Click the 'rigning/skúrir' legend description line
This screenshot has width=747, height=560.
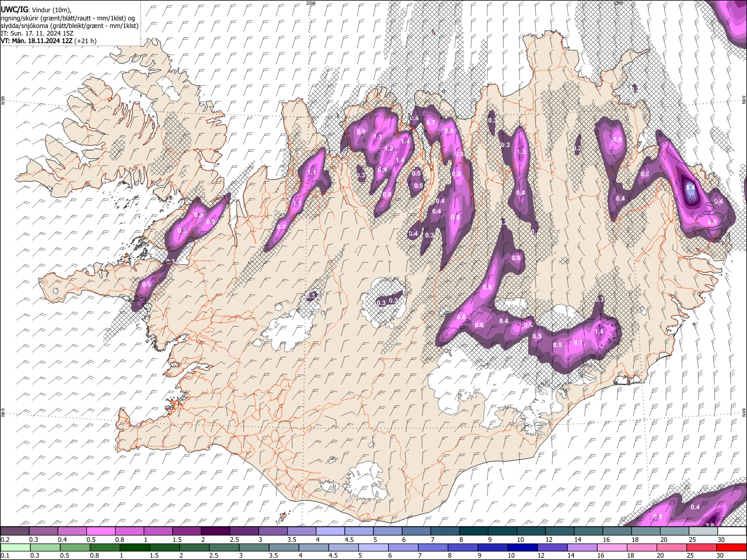pyautogui.click(x=69, y=17)
